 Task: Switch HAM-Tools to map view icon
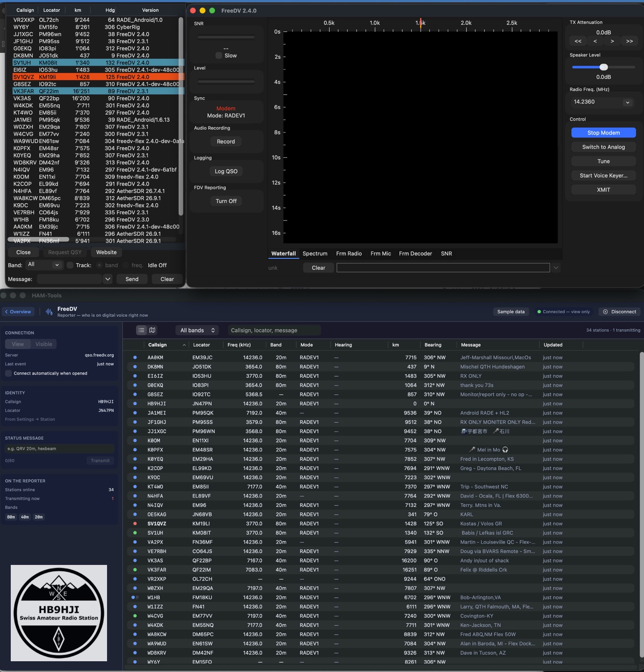click(152, 330)
